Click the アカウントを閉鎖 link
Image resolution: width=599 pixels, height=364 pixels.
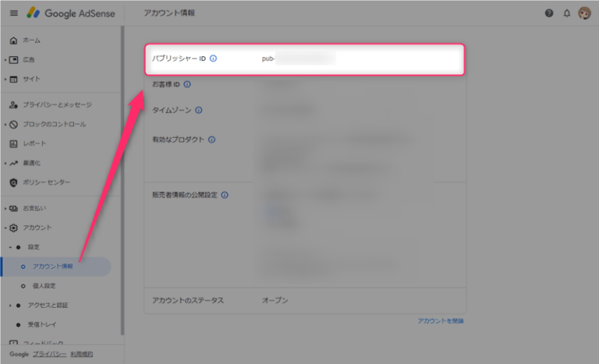click(x=441, y=320)
